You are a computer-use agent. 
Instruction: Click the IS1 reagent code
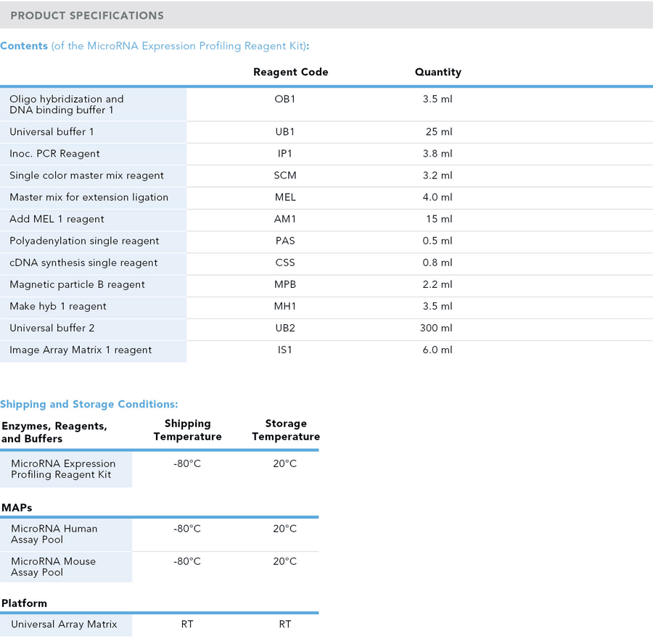[x=285, y=350]
